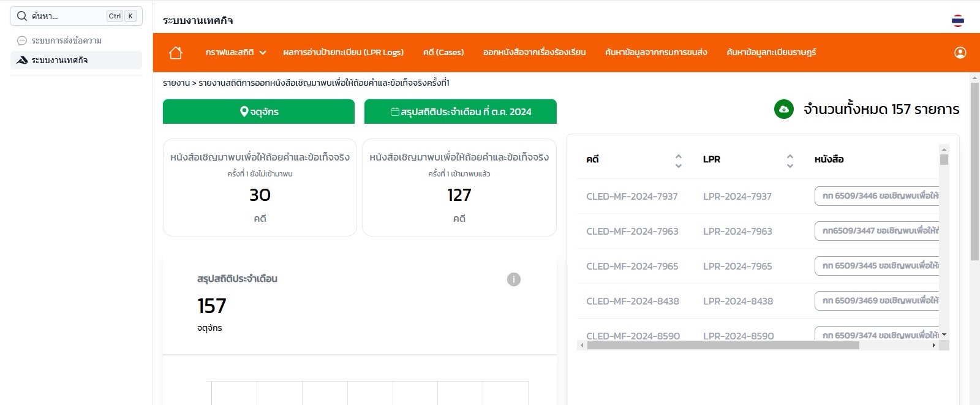The width and height of the screenshot is (980, 405).
Task: Click the green cloud download icon
Action: (x=784, y=109)
